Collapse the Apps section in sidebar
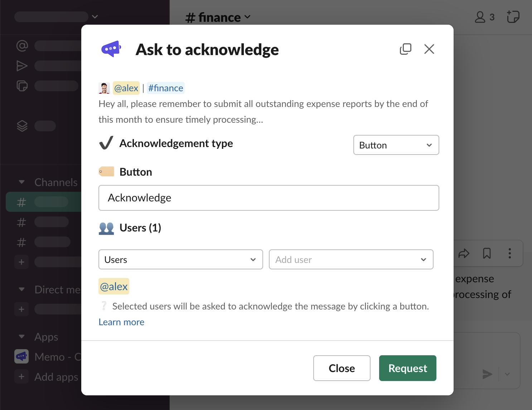Viewport: 532px width, 410px height. [x=22, y=337]
